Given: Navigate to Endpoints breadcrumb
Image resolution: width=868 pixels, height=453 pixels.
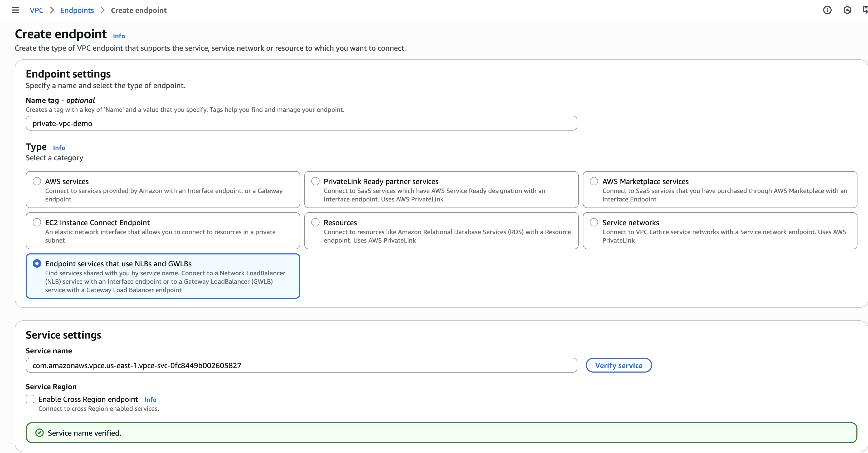Looking at the screenshot, I should [x=77, y=11].
